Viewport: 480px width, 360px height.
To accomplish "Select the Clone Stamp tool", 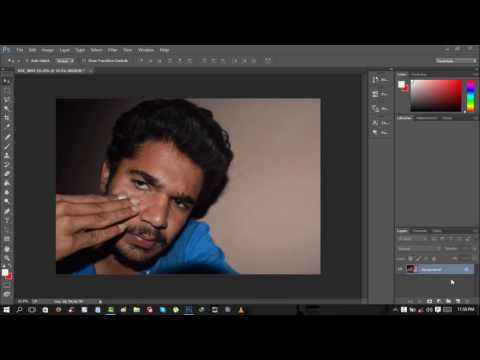I will pyautogui.click(x=6, y=155).
